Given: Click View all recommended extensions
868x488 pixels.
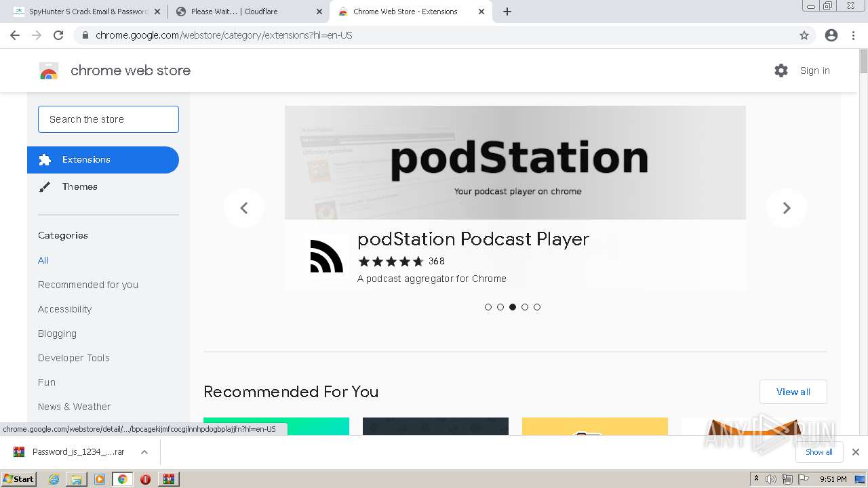Looking at the screenshot, I should [x=793, y=392].
